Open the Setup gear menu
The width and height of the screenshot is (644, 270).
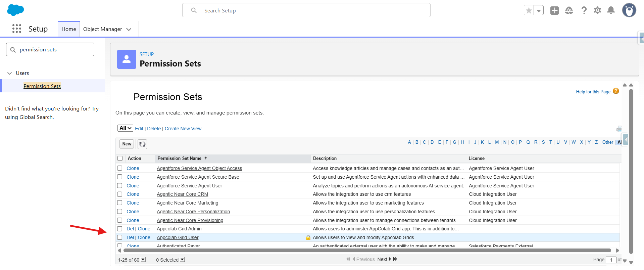pos(597,10)
